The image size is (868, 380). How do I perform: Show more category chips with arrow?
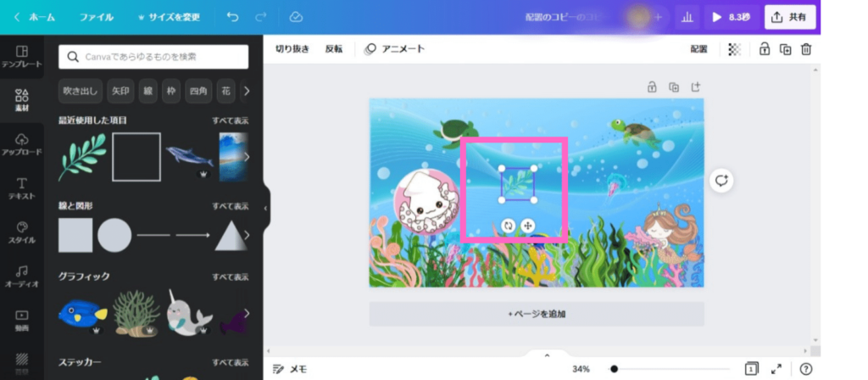(x=247, y=91)
